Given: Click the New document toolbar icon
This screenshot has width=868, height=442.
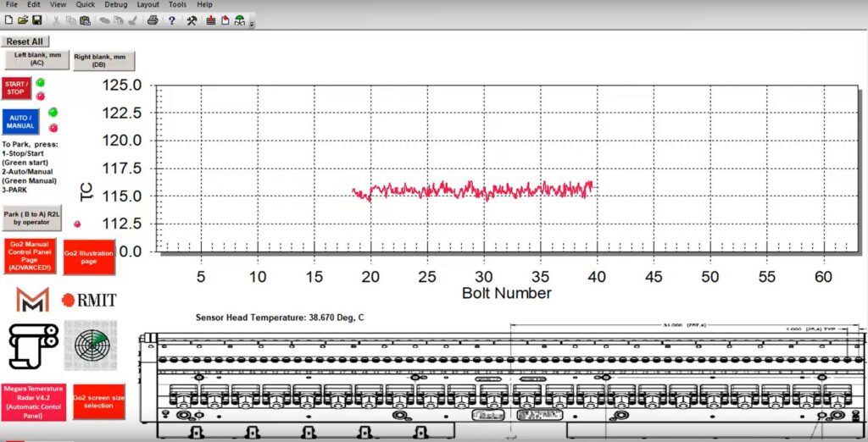Looking at the screenshot, I should click(8, 20).
